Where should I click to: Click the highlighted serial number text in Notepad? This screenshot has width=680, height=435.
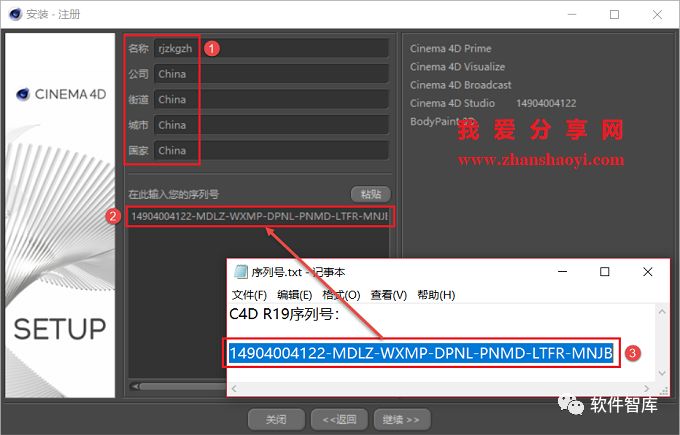(421, 353)
